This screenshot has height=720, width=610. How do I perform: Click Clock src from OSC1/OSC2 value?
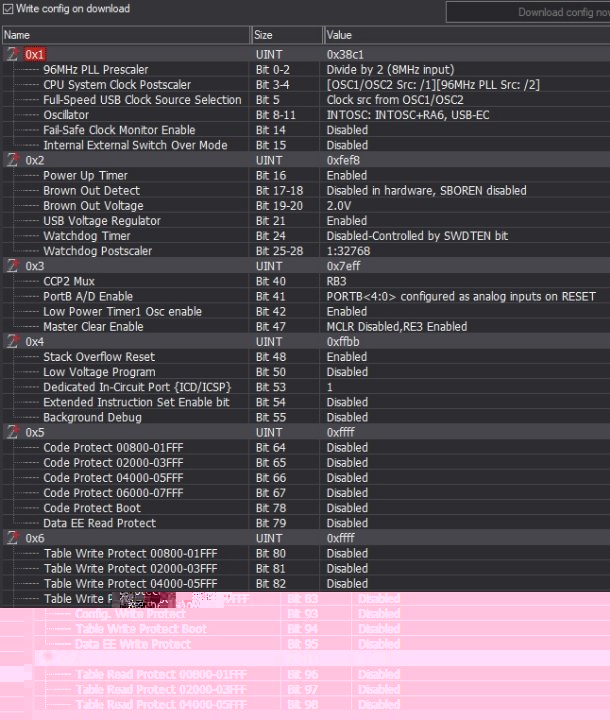pos(395,100)
